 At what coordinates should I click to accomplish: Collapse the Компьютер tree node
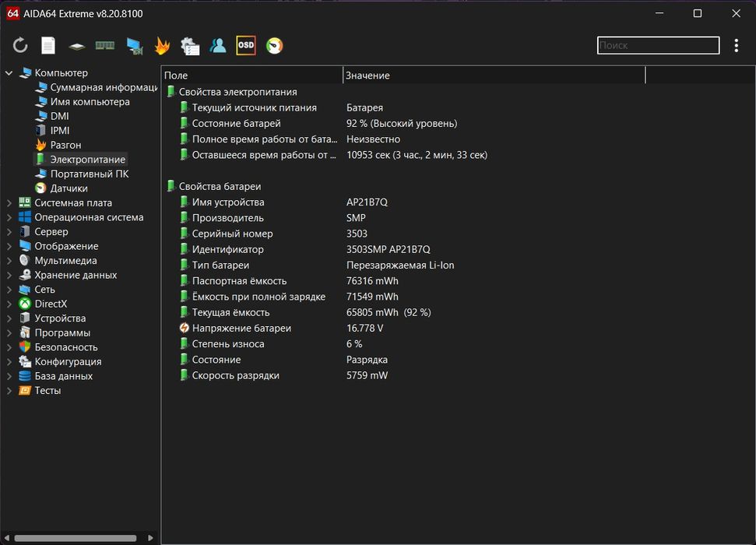9,73
